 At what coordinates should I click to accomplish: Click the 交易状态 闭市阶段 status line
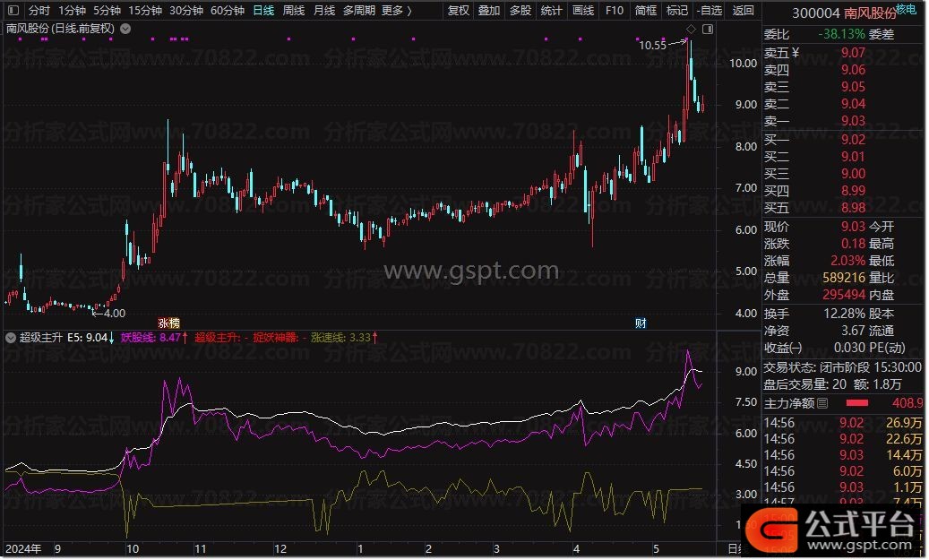click(x=842, y=367)
